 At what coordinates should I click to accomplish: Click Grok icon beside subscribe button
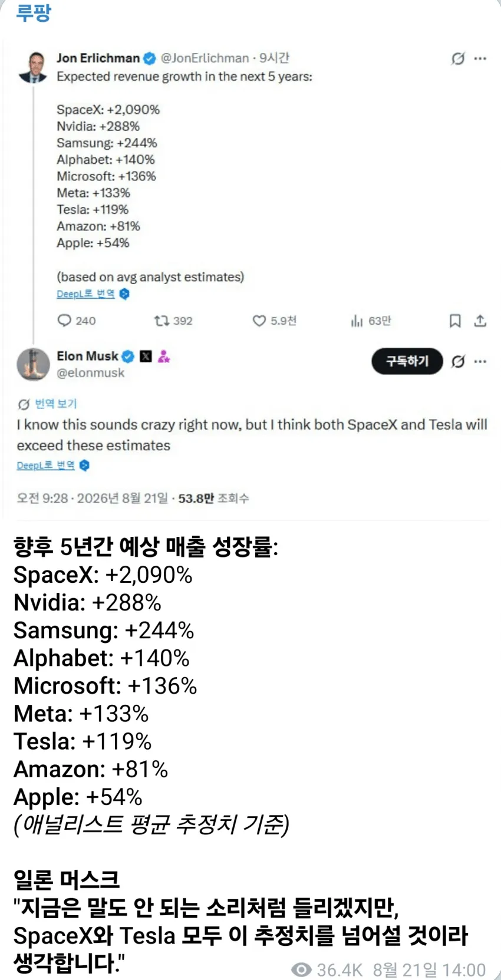coord(458,361)
